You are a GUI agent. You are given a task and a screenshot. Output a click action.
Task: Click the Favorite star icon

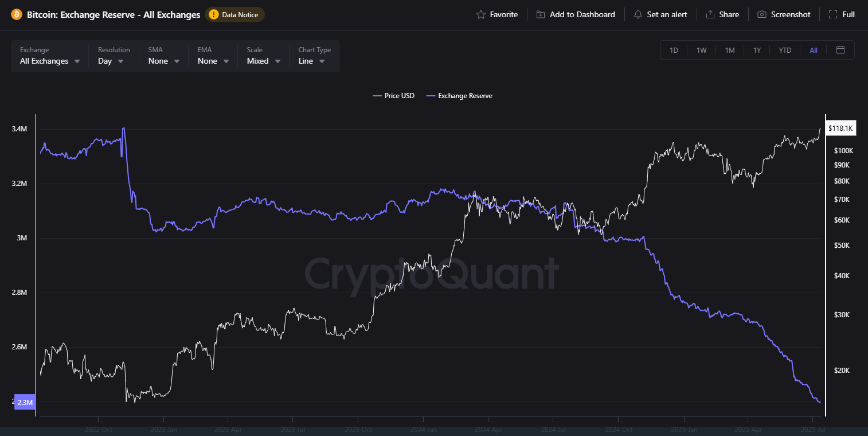point(481,14)
